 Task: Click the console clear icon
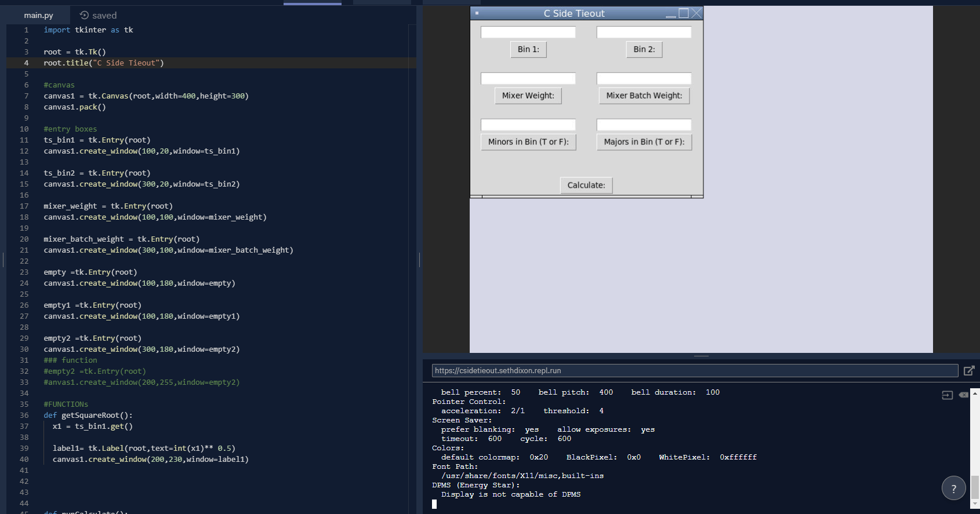pos(963,395)
